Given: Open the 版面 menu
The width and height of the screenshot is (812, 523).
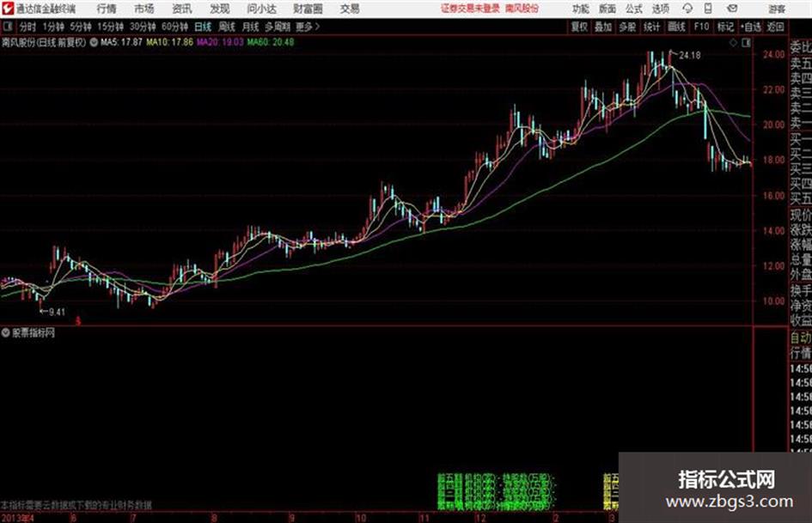Looking at the screenshot, I should 607,9.
